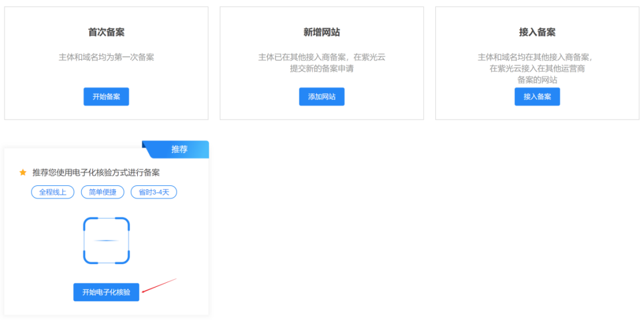Click the horizontal scan line inside frame
The width and height of the screenshot is (644, 320).
106,240
